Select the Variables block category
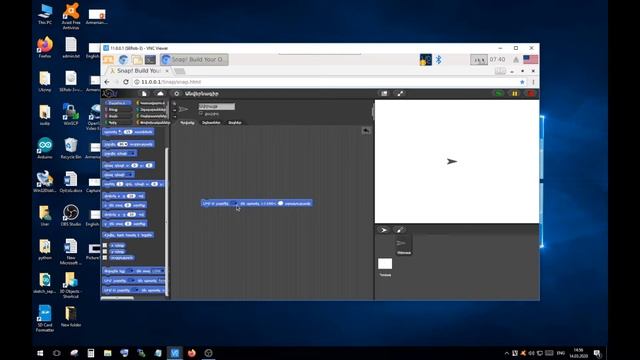This screenshot has height=360, width=640. tap(153, 122)
